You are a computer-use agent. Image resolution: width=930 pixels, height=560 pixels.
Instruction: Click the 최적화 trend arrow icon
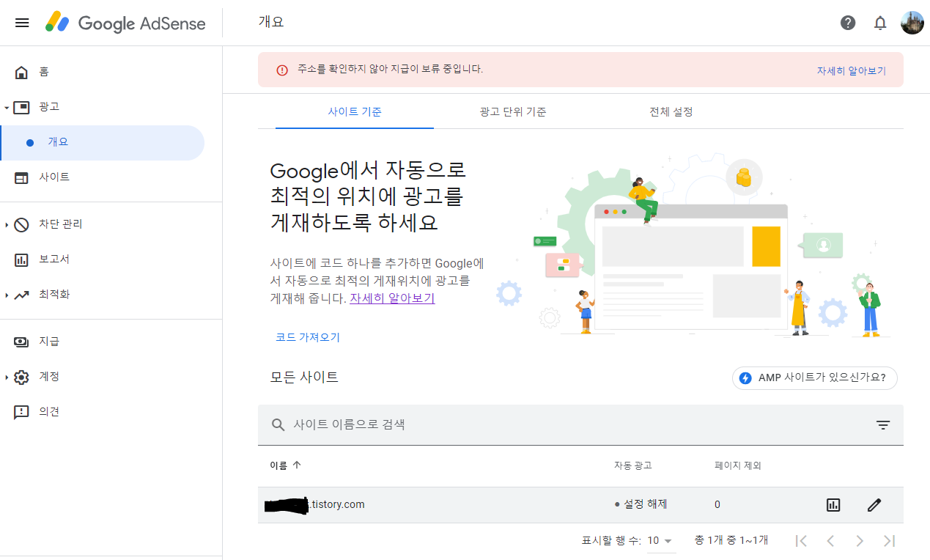pos(22,295)
